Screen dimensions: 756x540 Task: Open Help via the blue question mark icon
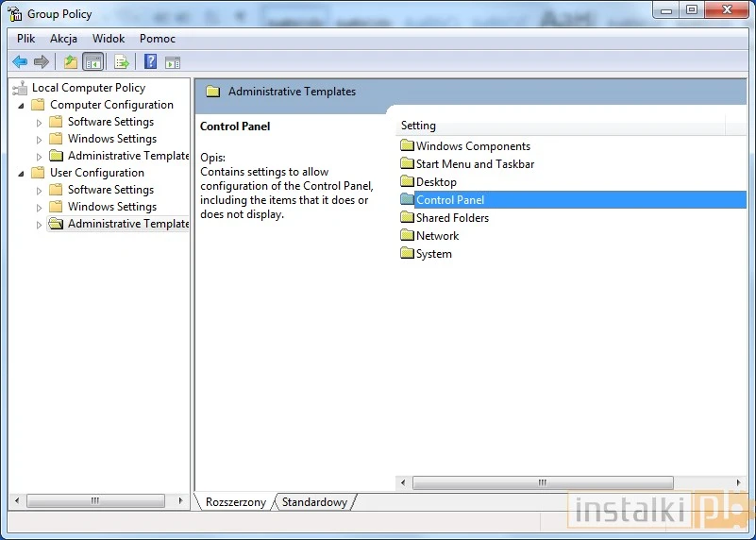[x=150, y=62]
